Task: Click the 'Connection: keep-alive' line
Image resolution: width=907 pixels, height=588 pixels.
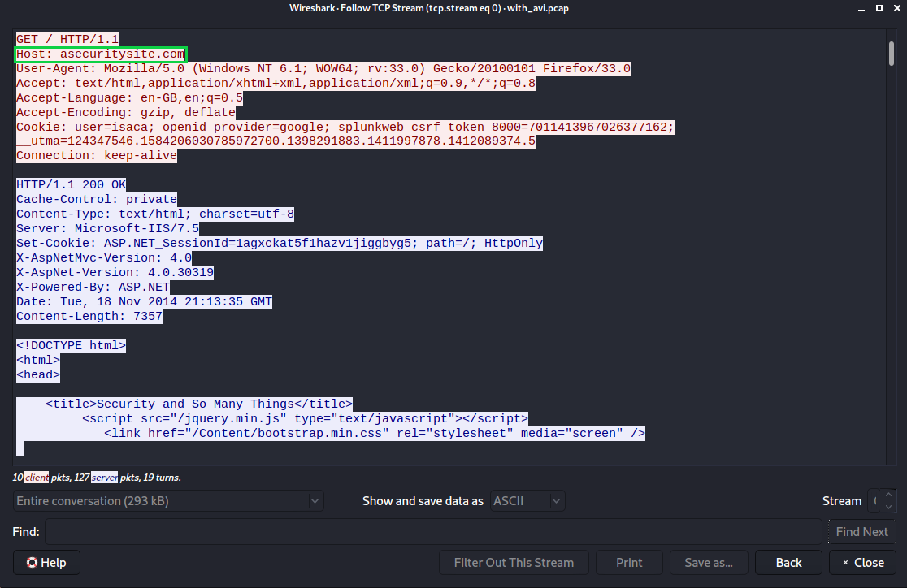Action: pyautogui.click(x=97, y=156)
